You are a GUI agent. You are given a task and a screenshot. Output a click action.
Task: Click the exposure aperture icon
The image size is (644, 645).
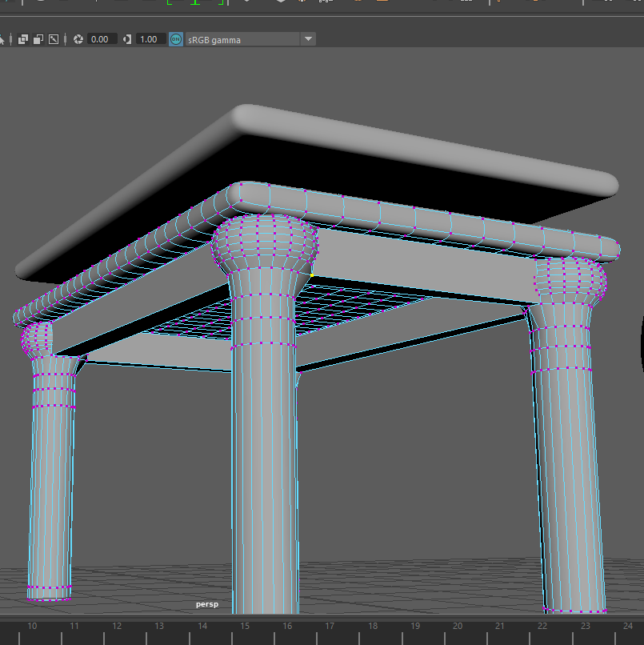[78, 39]
